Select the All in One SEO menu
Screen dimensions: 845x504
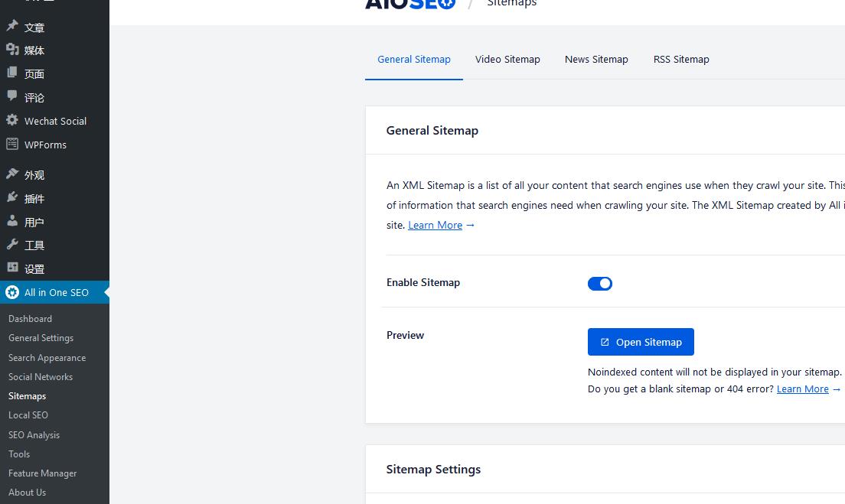pos(54,292)
